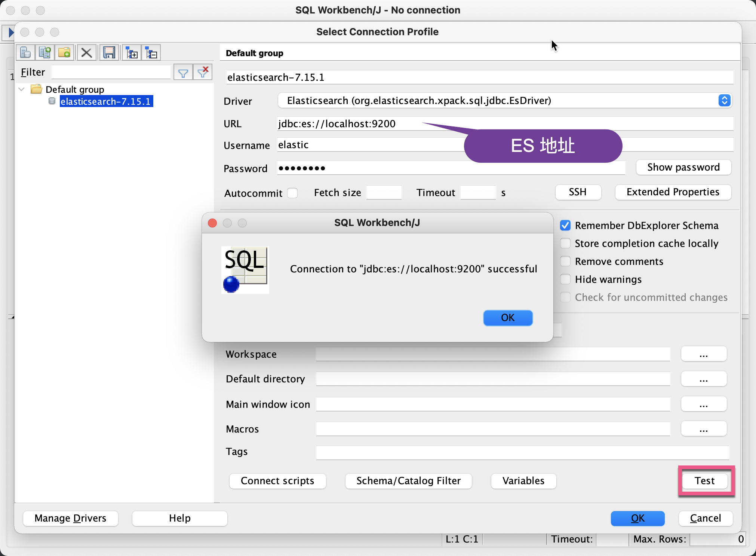Collapse all groups in profile tree
Screen dimensions: 756x556
click(151, 52)
